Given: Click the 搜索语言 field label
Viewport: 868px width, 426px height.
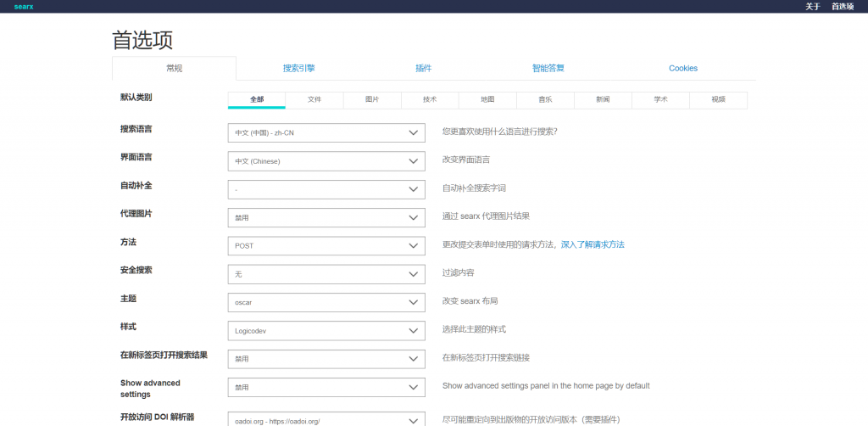Looking at the screenshot, I should pos(136,128).
